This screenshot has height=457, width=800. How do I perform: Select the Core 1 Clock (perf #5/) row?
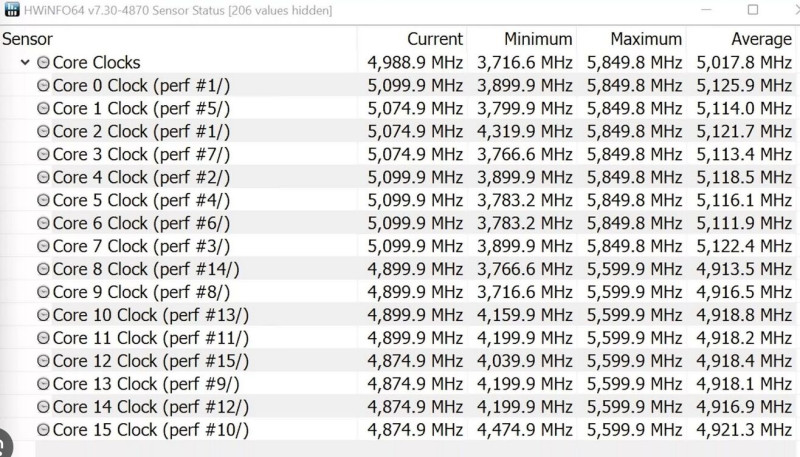140,108
